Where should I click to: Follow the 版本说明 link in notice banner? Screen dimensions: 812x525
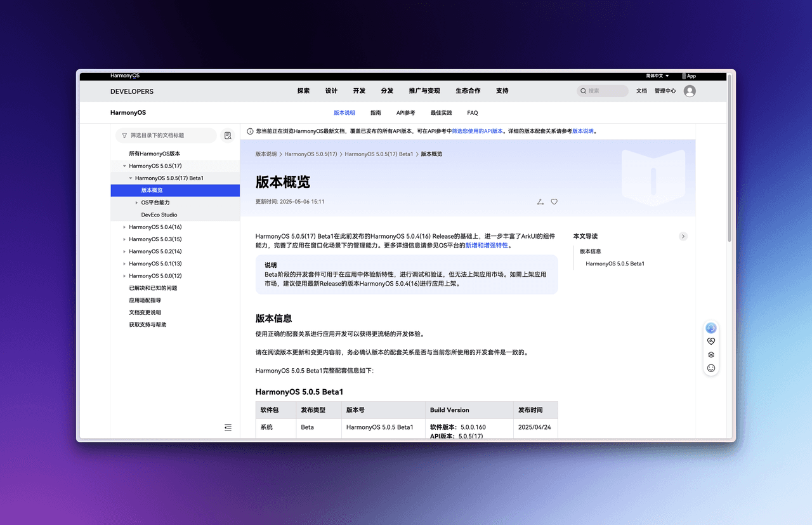click(583, 131)
